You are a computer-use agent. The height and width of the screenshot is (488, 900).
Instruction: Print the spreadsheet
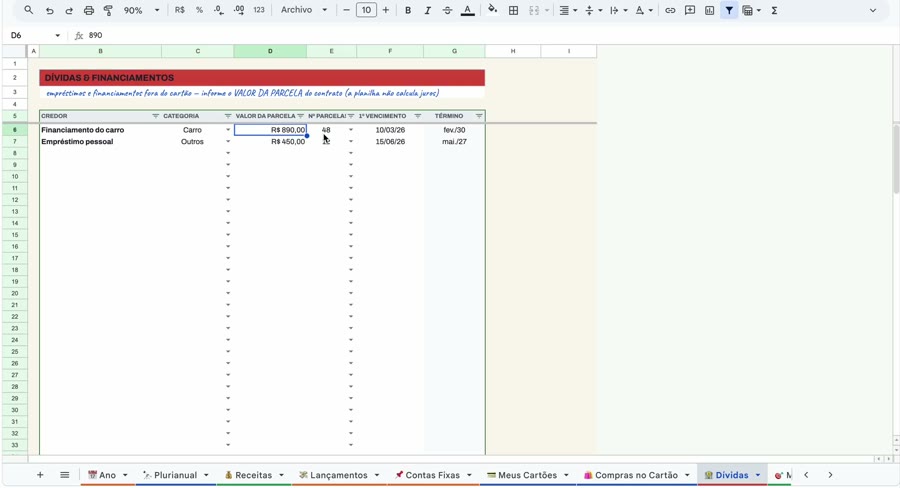click(88, 10)
